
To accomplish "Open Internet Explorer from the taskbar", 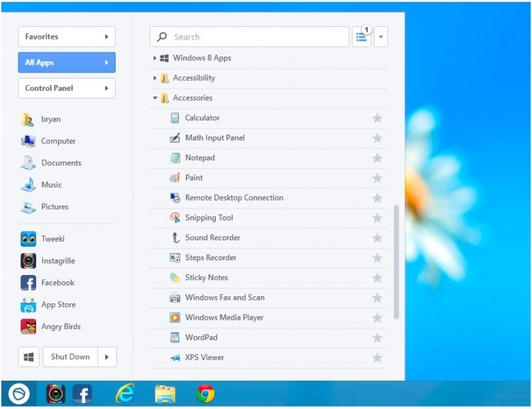I will pyautogui.click(x=126, y=393).
